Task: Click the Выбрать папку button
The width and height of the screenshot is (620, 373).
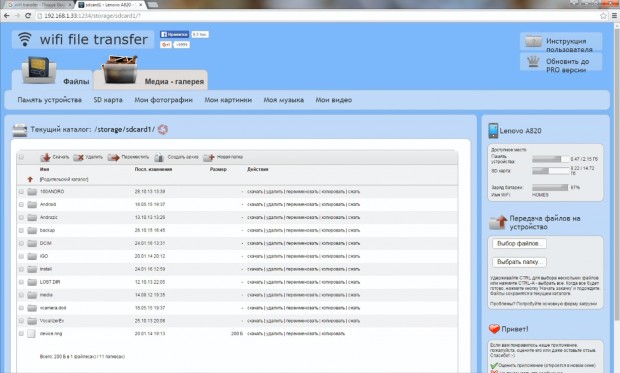Action: click(x=519, y=262)
